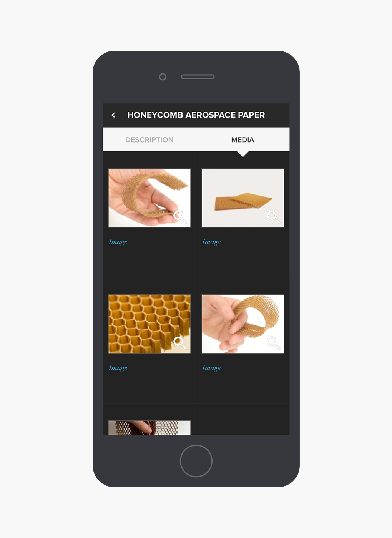Open thumbnail of hand bending honeycomb strip
Viewport: 392px width, 538px height.
(x=149, y=198)
